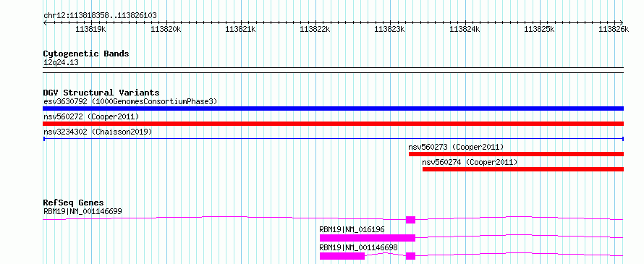Click the 113823k ruler tick label
This screenshot has height=264, width=644.
coord(390,29)
